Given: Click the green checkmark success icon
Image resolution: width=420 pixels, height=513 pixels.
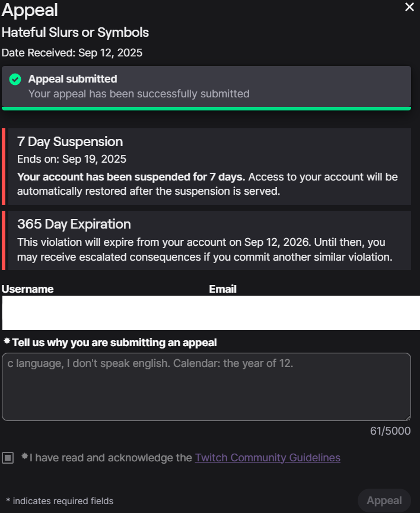Looking at the screenshot, I should 15,80.
